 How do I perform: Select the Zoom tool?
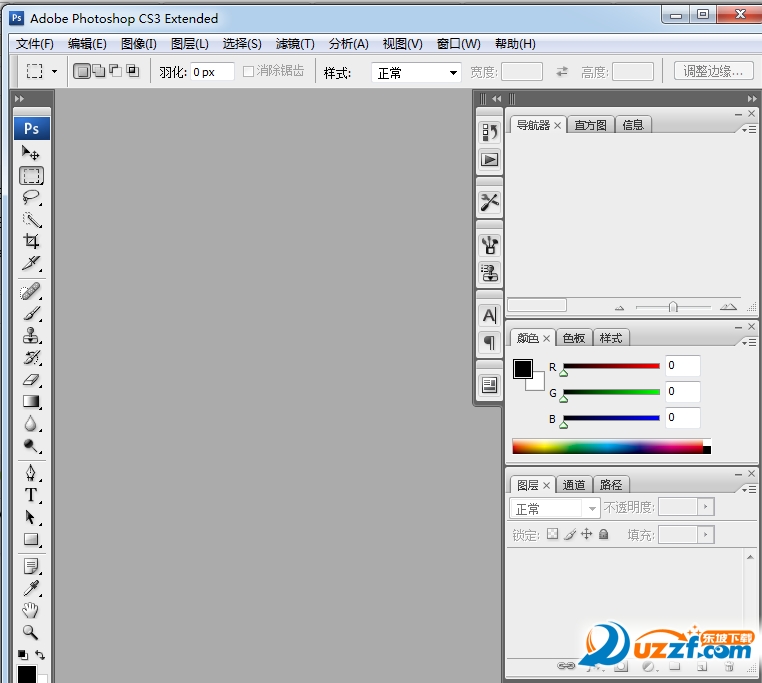[31, 632]
